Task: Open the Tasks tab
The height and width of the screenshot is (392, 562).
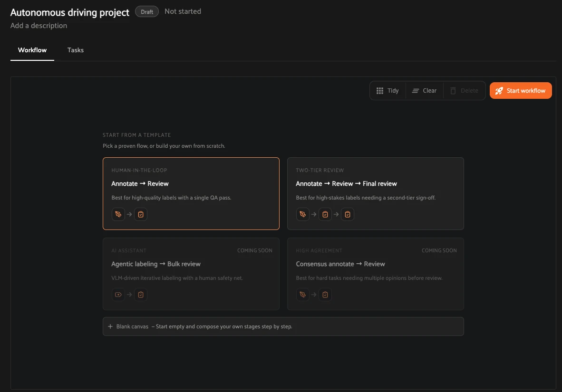Action: 76,50
